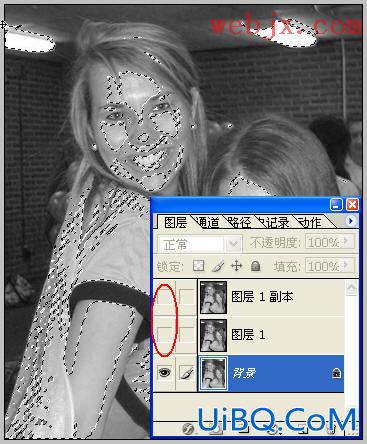Hide the 背景 layer with eye icon

164,373
